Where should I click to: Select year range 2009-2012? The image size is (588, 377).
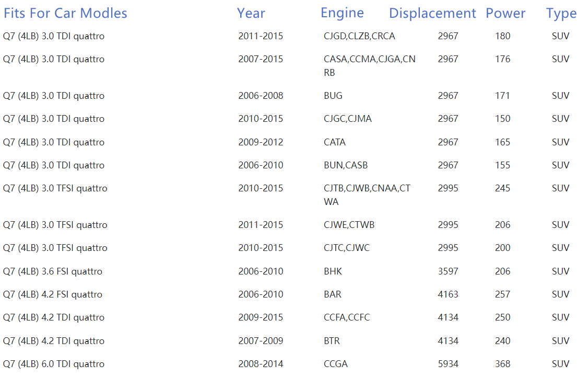pos(261,142)
